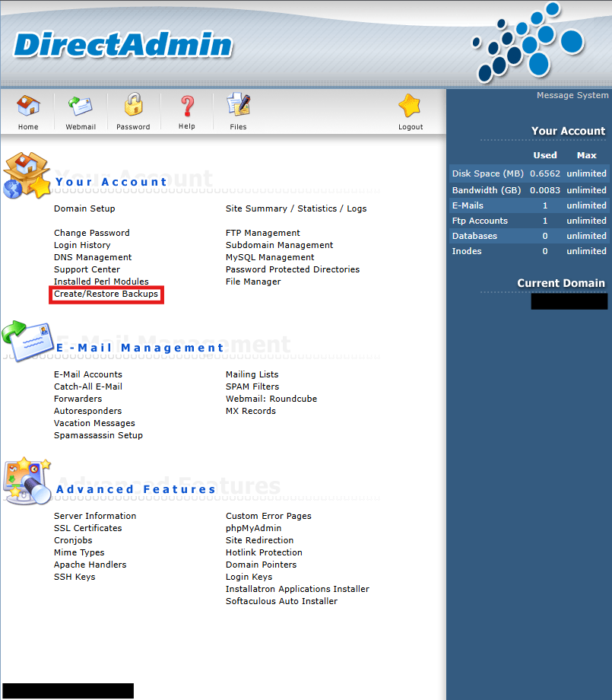Open the Help question mark icon
Image resolution: width=612 pixels, height=700 pixels.
tap(187, 107)
